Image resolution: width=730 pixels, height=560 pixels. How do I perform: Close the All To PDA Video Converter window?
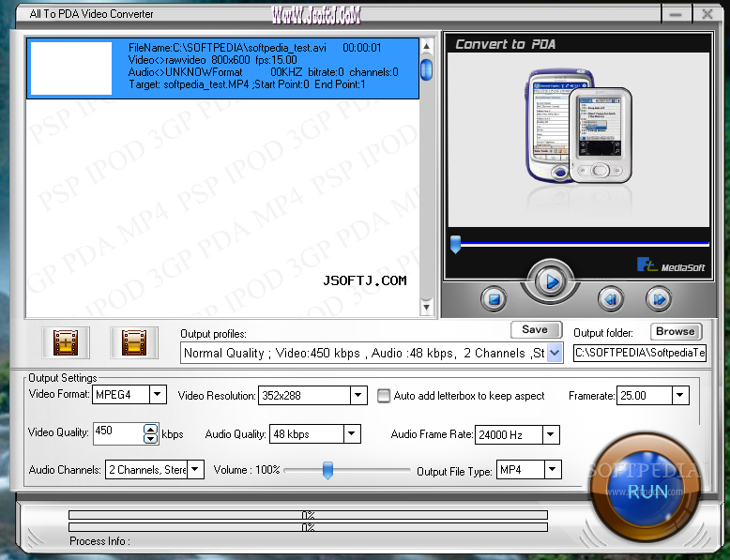707,14
